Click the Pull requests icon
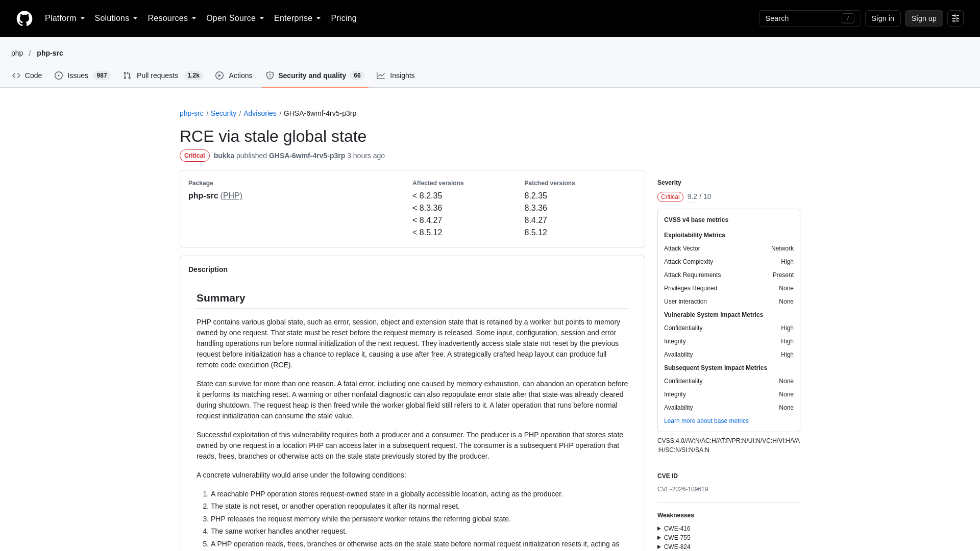This screenshot has width=980, height=551. point(127,76)
